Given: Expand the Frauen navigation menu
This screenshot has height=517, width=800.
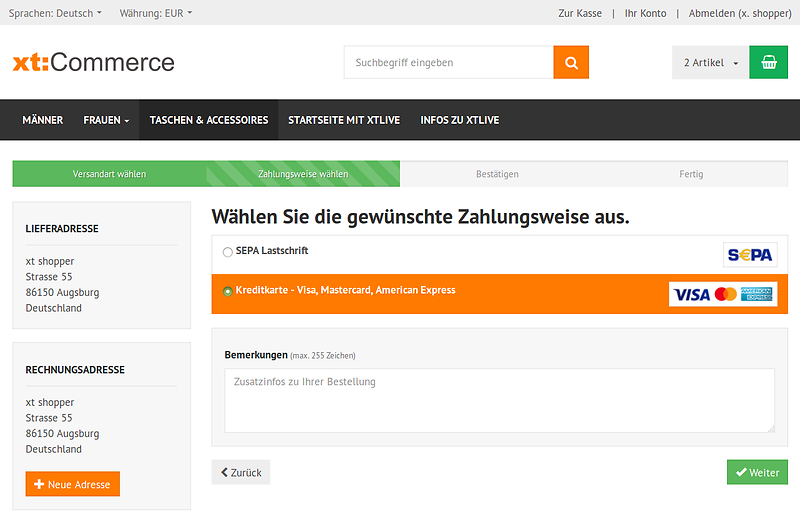Looking at the screenshot, I should [x=106, y=120].
